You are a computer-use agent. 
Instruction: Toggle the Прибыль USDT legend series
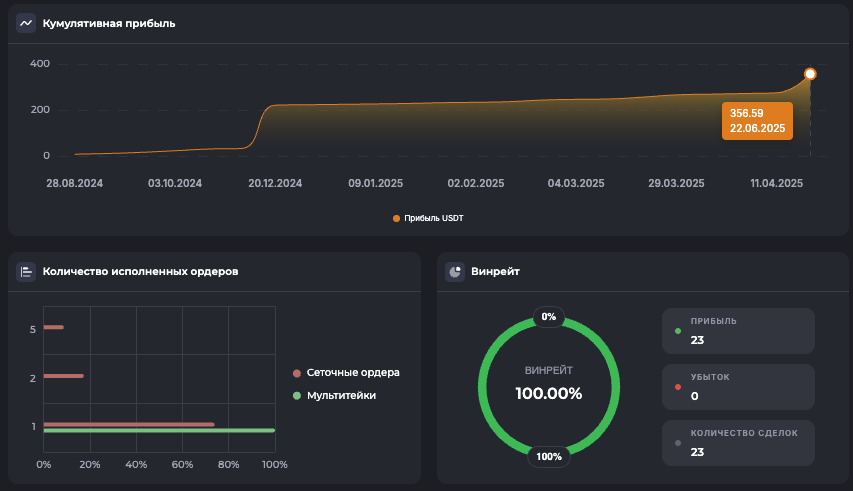coord(428,218)
